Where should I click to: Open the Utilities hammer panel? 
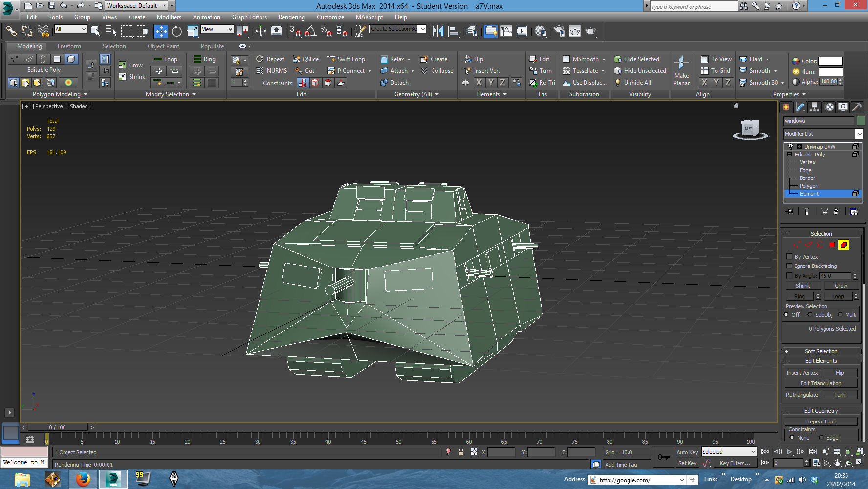pos(856,107)
